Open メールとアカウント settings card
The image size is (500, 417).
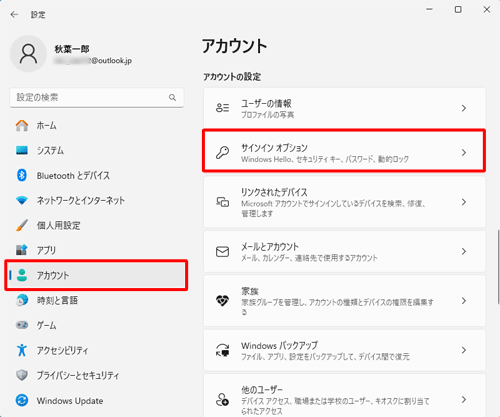(x=344, y=251)
